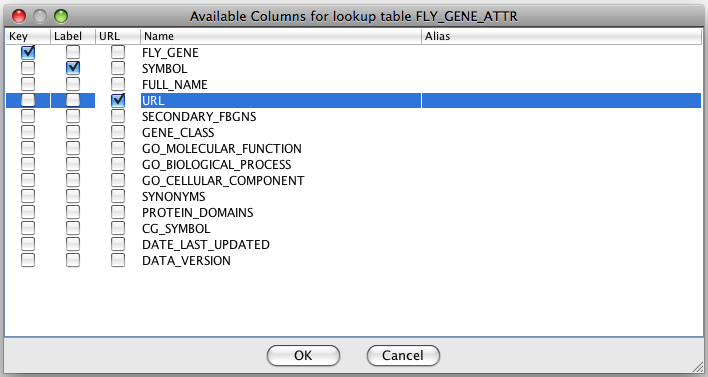Uncheck the Label checkbox for SYMBOL

[x=73, y=68]
